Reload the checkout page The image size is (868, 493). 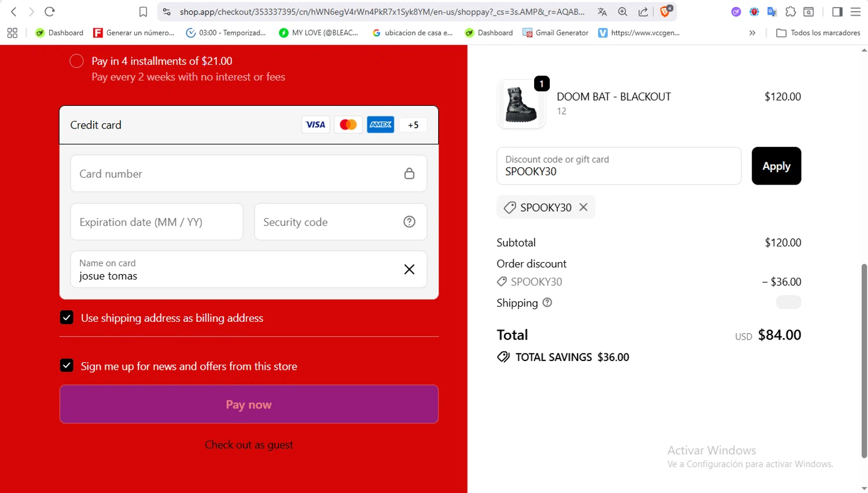point(50,12)
